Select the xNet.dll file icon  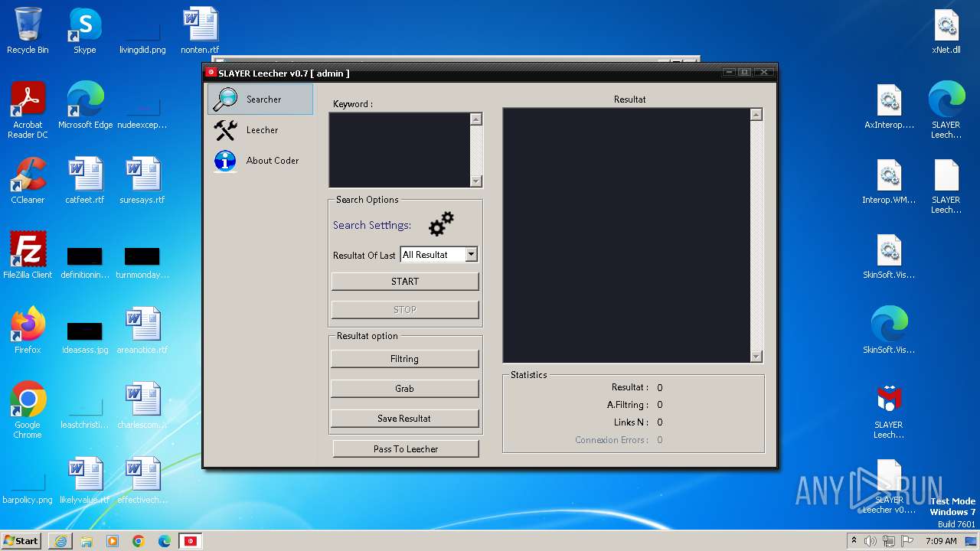946,31
